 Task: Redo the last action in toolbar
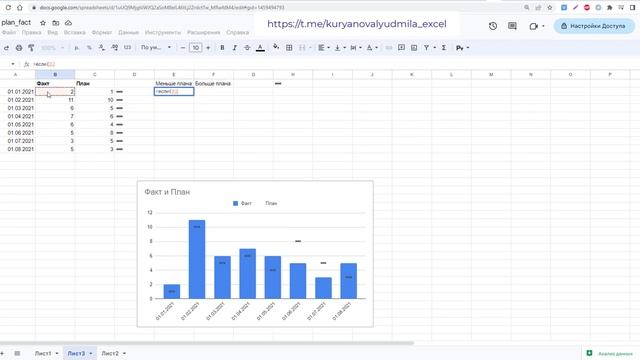[6, 48]
